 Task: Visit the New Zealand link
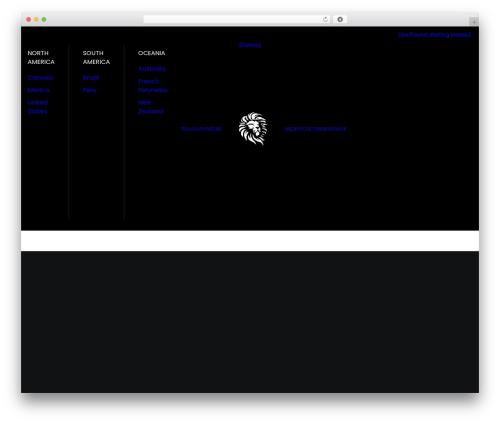pos(151,107)
